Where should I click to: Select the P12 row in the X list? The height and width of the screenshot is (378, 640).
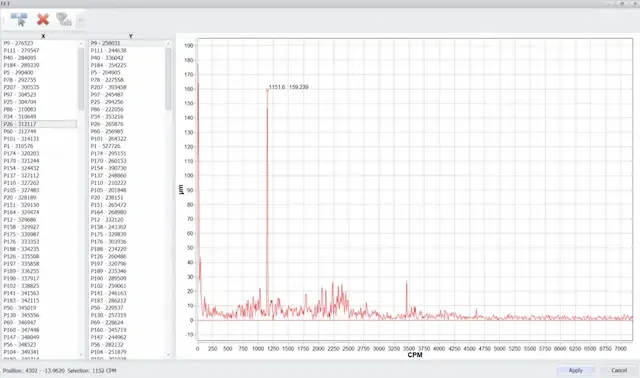coord(40,219)
